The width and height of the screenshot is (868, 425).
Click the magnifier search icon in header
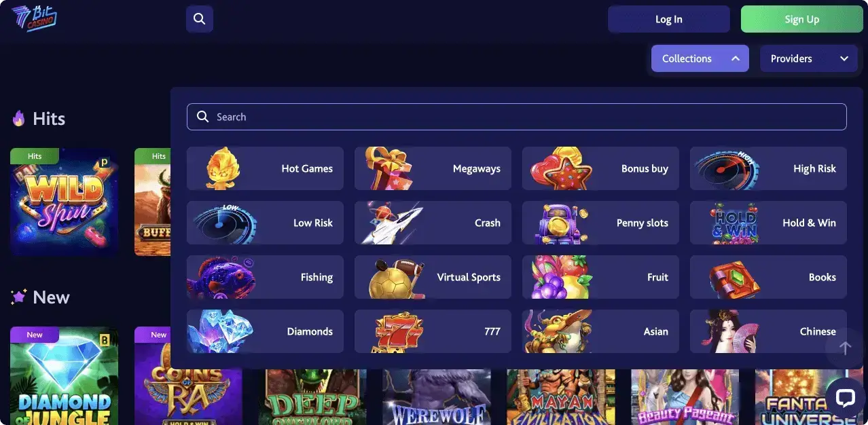coord(199,19)
